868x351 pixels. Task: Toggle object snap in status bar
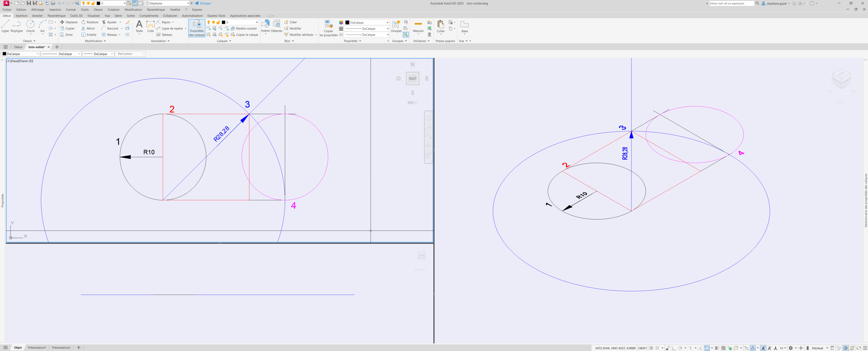[x=707, y=348]
